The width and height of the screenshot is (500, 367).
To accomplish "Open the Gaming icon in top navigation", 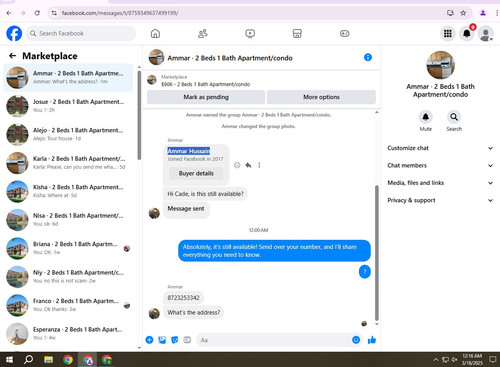I will coord(344,33).
